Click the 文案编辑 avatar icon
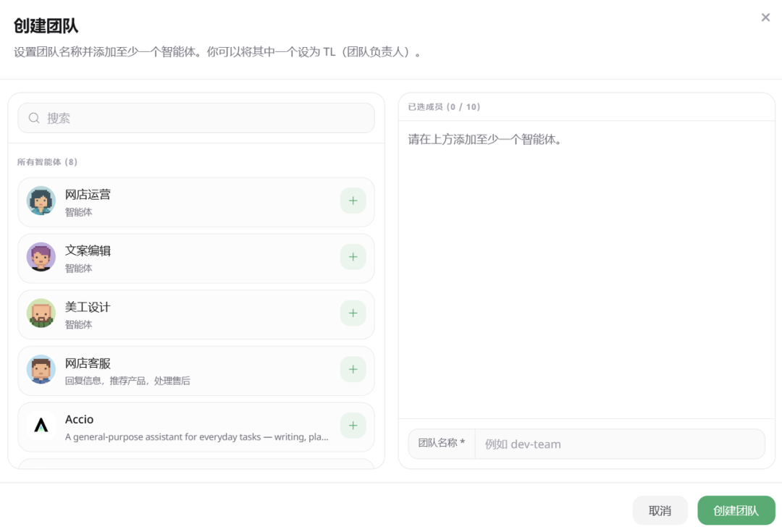This screenshot has width=782, height=532. coord(41,257)
